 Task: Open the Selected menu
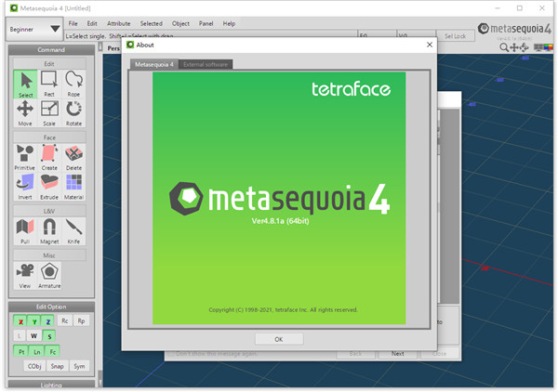152,23
